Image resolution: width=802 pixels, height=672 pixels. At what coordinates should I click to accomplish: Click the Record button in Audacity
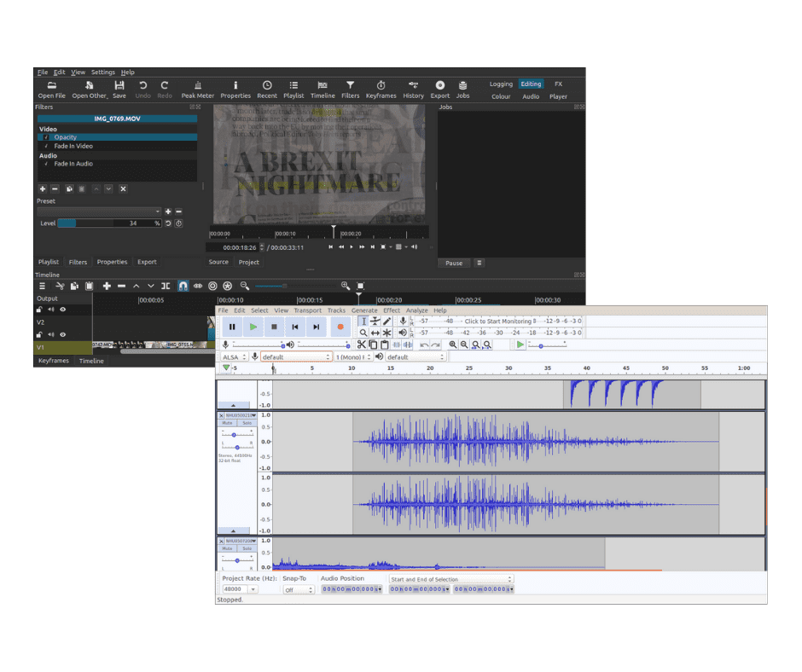pyautogui.click(x=340, y=327)
